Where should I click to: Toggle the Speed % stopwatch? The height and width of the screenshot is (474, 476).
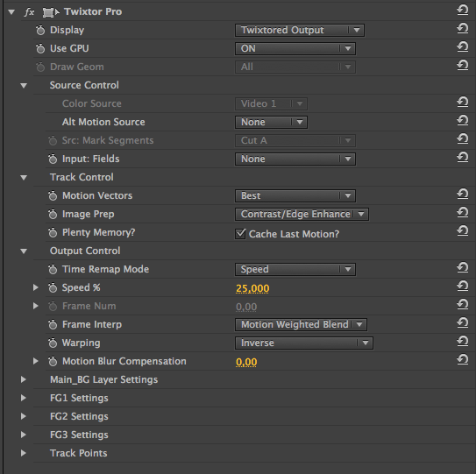pyautogui.click(x=53, y=287)
